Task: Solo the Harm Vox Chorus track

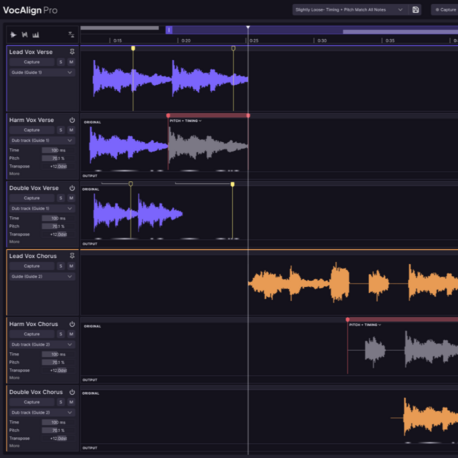Action: click(x=61, y=334)
